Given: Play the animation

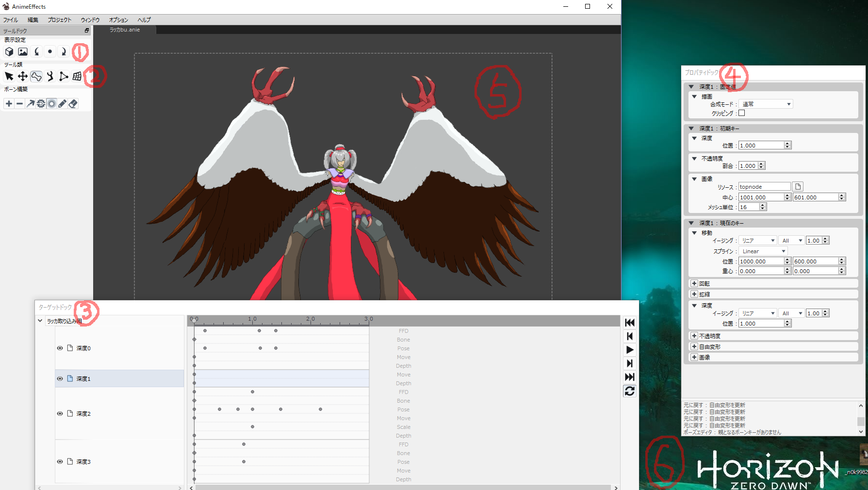Looking at the screenshot, I should coord(630,350).
